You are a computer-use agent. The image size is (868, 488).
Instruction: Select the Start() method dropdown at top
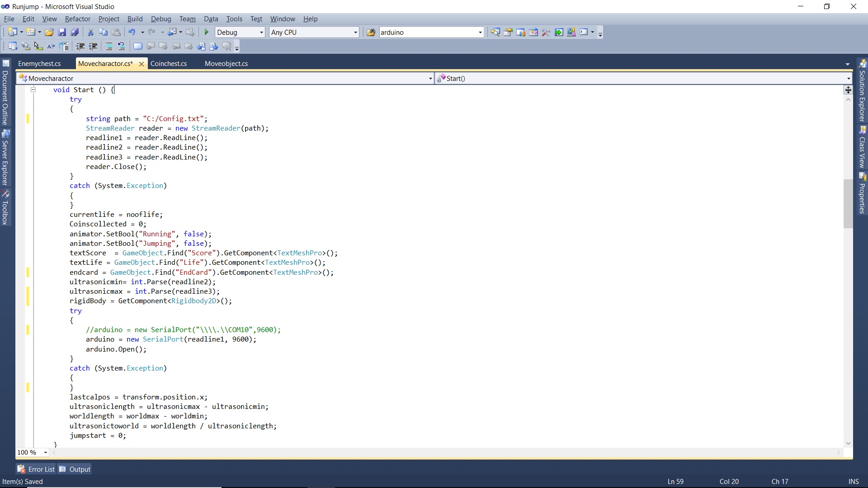click(x=644, y=78)
